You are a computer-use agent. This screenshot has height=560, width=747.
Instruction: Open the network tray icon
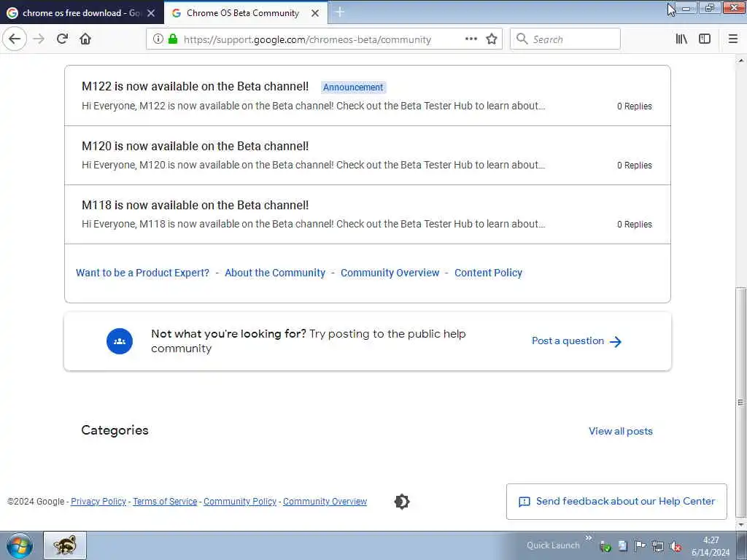(658, 547)
